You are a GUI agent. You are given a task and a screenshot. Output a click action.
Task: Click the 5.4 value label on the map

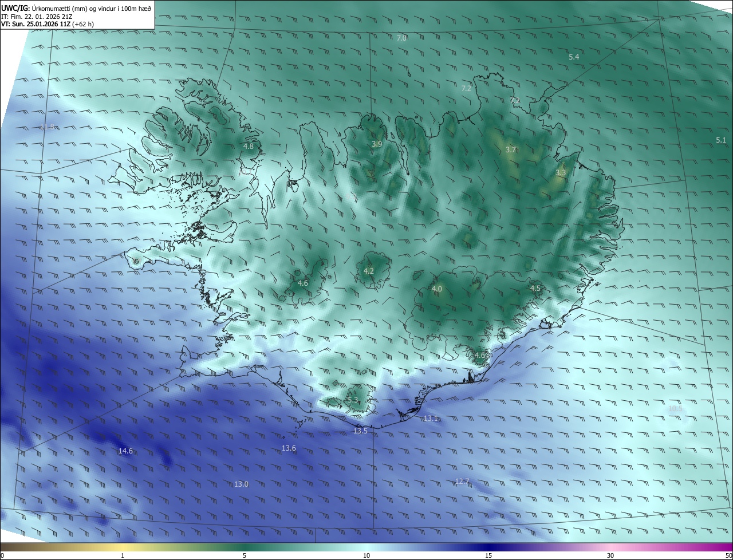[574, 57]
